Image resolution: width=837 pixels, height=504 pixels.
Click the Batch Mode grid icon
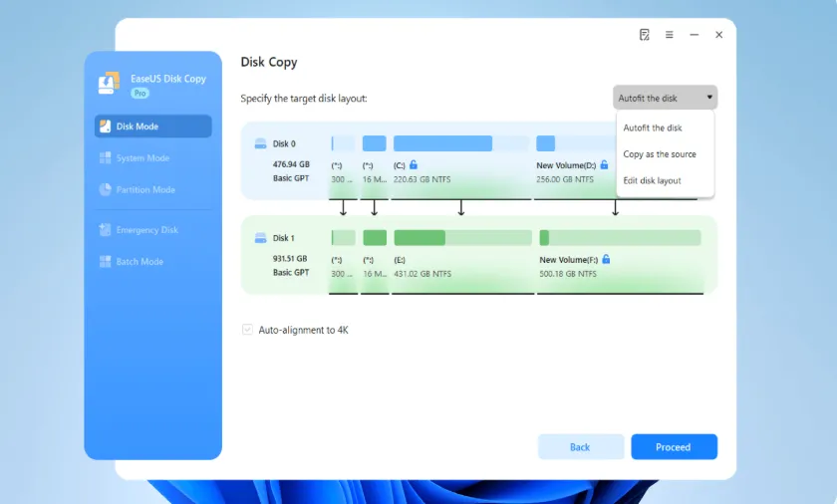pyautogui.click(x=106, y=261)
